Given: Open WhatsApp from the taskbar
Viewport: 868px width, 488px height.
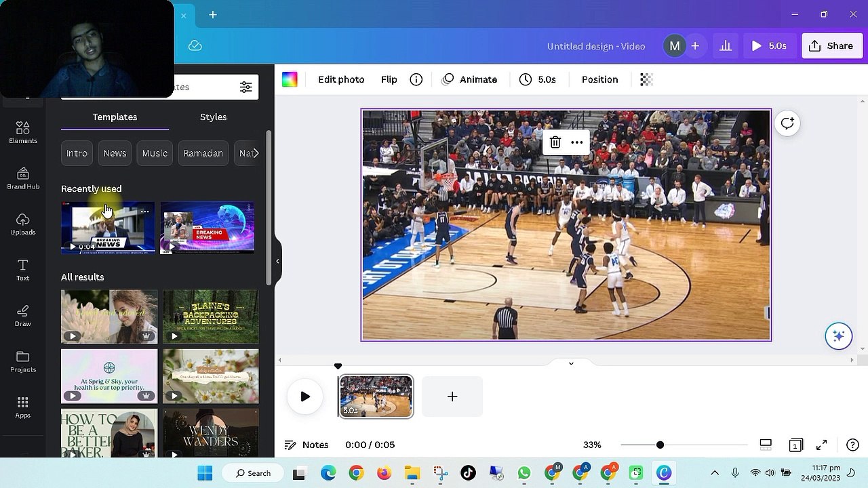Looking at the screenshot, I should (524, 473).
